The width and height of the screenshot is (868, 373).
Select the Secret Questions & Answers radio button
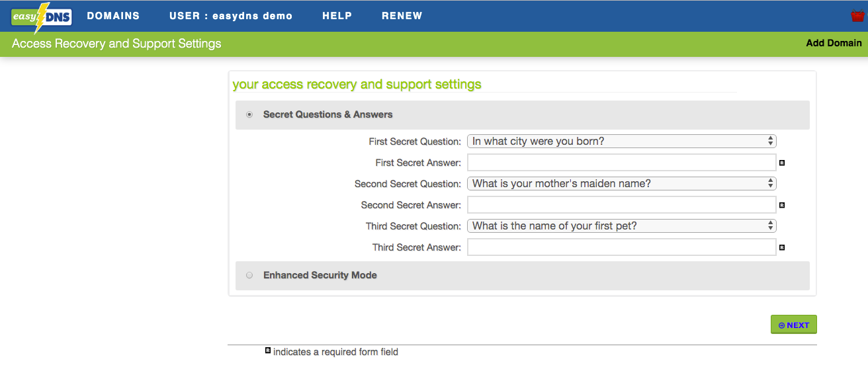[249, 114]
